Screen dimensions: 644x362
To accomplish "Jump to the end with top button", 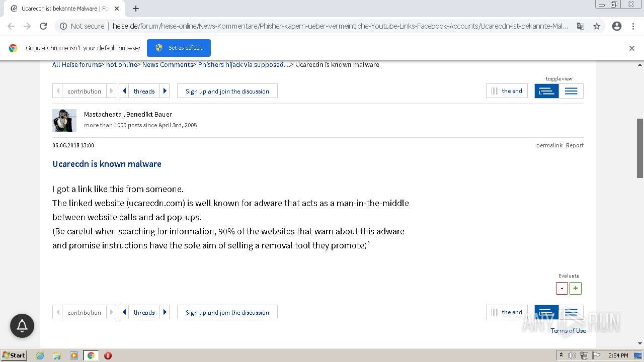I will [507, 91].
